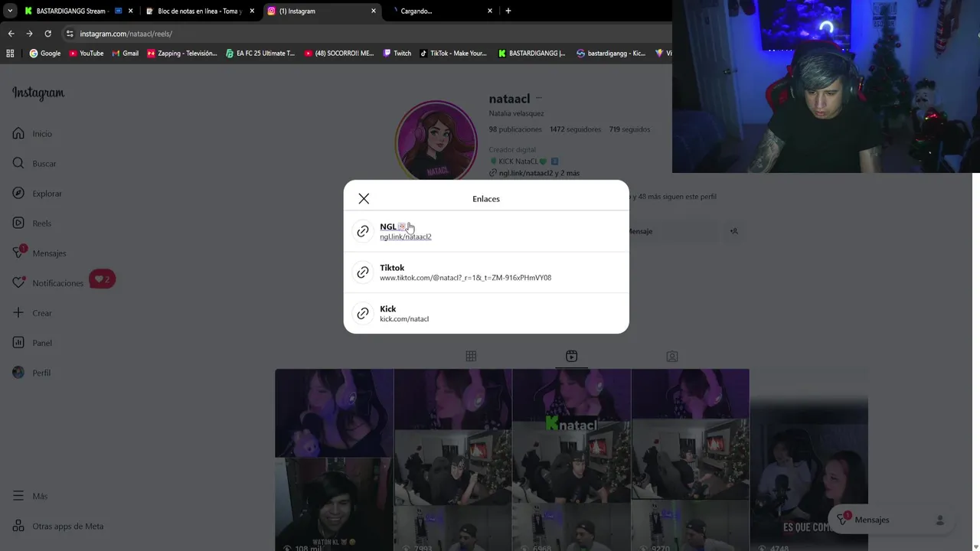The height and width of the screenshot is (551, 980).
Task: Click the add-person suggestion button
Action: pyautogui.click(x=733, y=231)
